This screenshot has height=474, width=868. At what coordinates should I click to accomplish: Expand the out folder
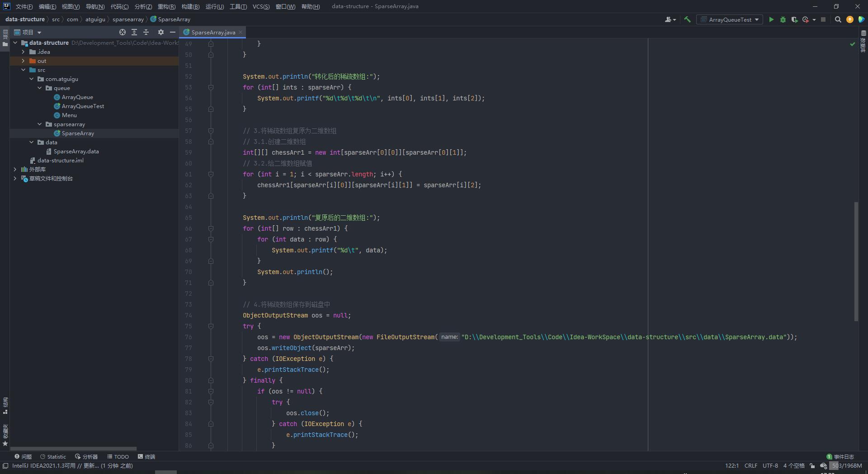[x=23, y=61]
